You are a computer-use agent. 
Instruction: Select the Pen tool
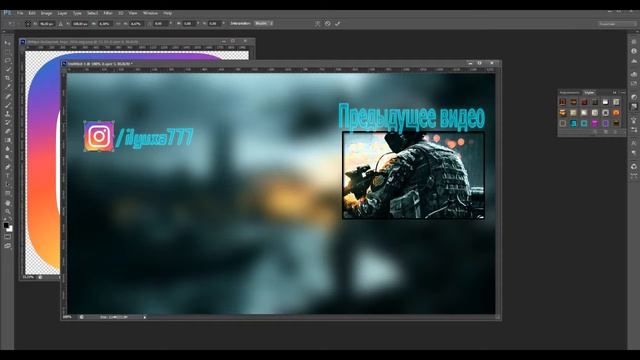tap(7, 167)
